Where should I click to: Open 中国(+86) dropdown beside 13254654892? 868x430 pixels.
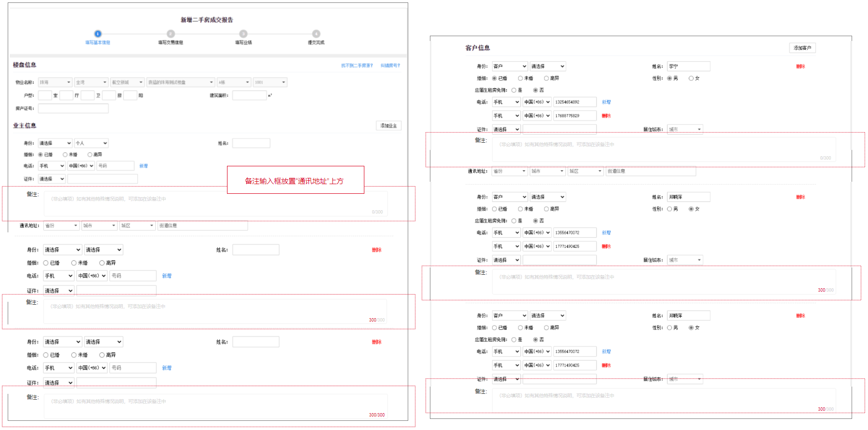tap(537, 102)
